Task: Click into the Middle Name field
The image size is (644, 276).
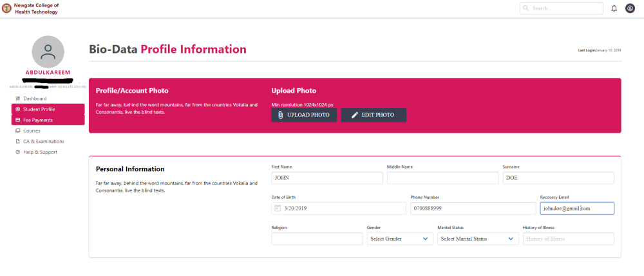Action: tap(442, 178)
